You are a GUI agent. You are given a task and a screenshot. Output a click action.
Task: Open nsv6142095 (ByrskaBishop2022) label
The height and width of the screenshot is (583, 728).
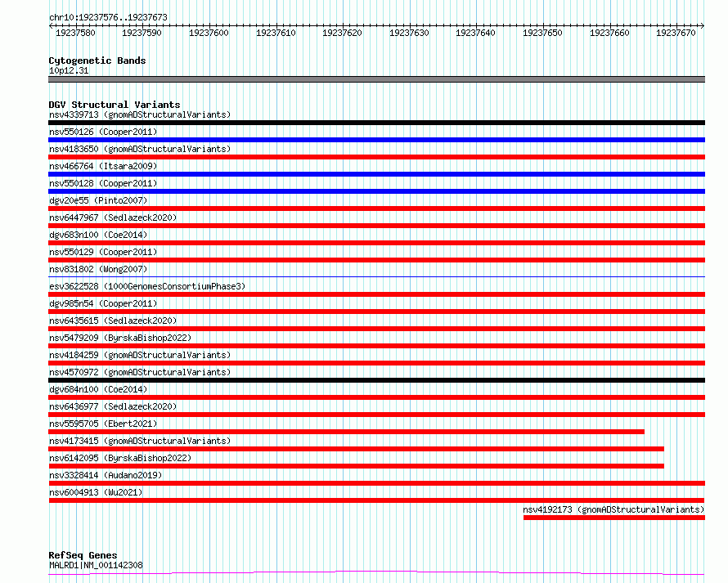click(120, 458)
